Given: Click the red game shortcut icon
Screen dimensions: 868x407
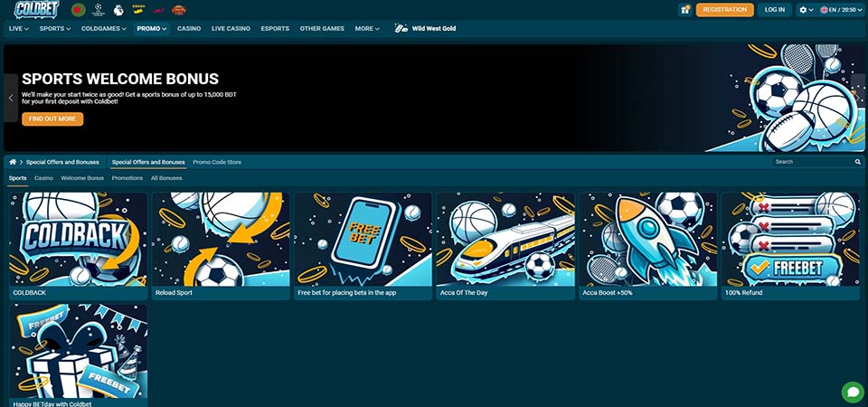Looking at the screenshot, I should (159, 10).
